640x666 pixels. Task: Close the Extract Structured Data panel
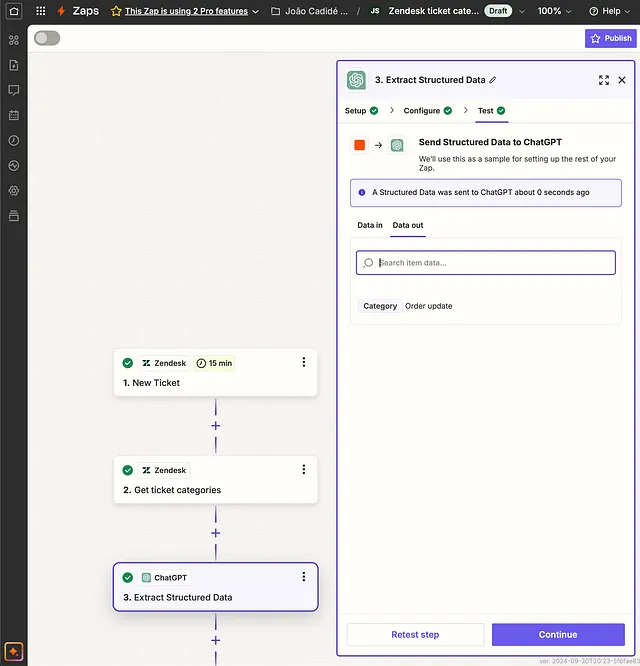(x=622, y=80)
